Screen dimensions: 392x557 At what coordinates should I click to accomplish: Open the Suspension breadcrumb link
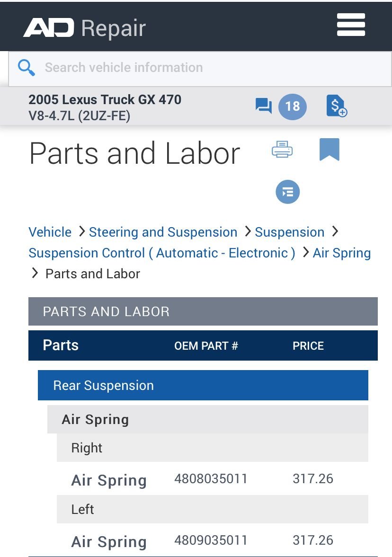(290, 232)
